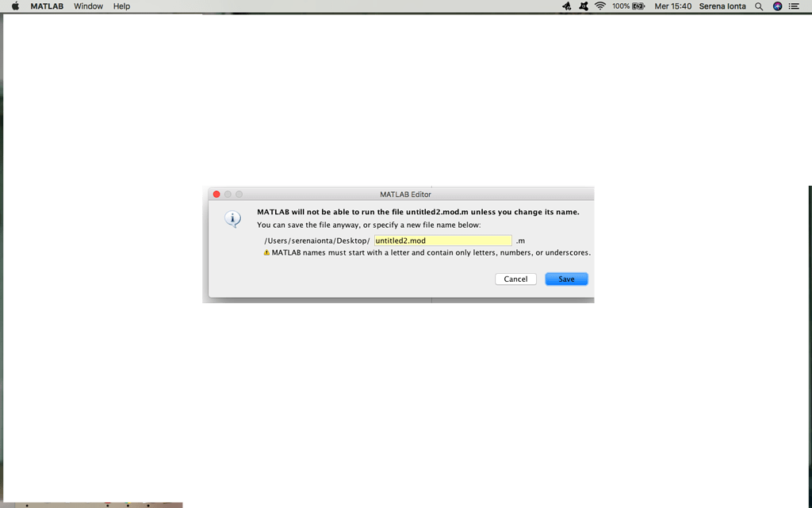Open the Help menu
The width and height of the screenshot is (812, 508).
pos(121,6)
